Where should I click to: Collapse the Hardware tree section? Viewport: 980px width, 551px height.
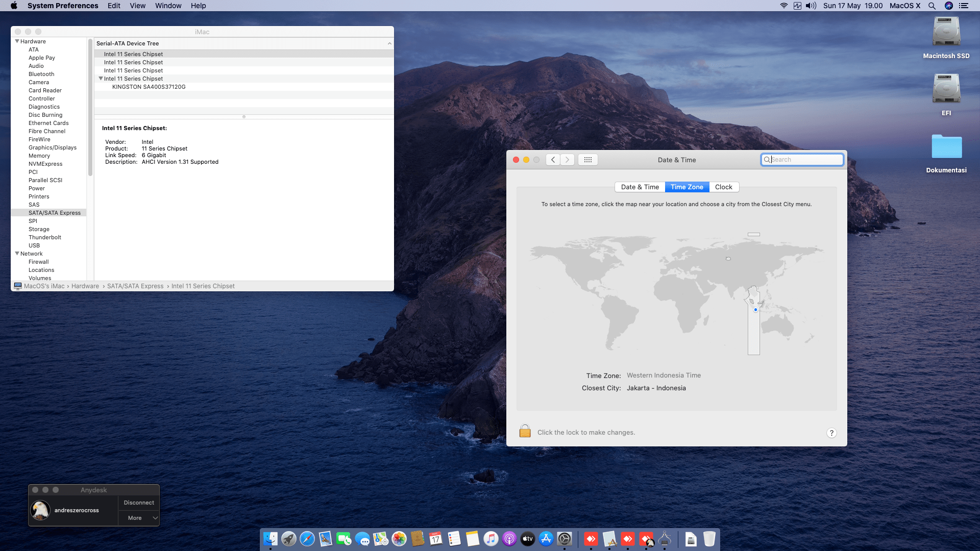pos(17,41)
